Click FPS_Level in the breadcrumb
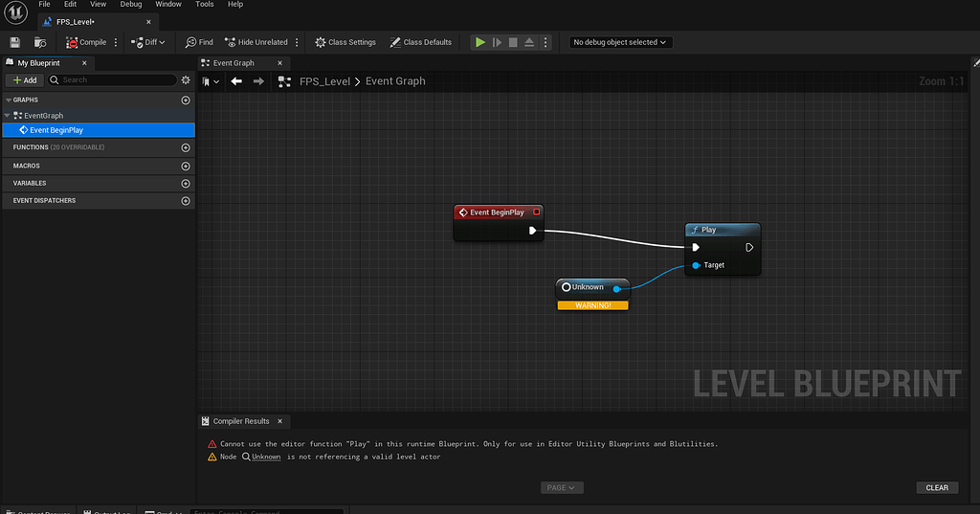The image size is (980, 514). pyautogui.click(x=324, y=81)
